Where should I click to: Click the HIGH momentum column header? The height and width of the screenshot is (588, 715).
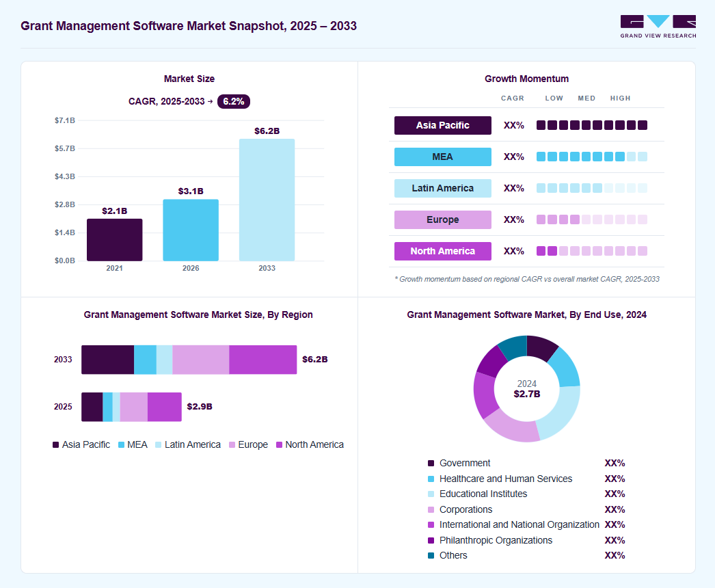[621, 98]
